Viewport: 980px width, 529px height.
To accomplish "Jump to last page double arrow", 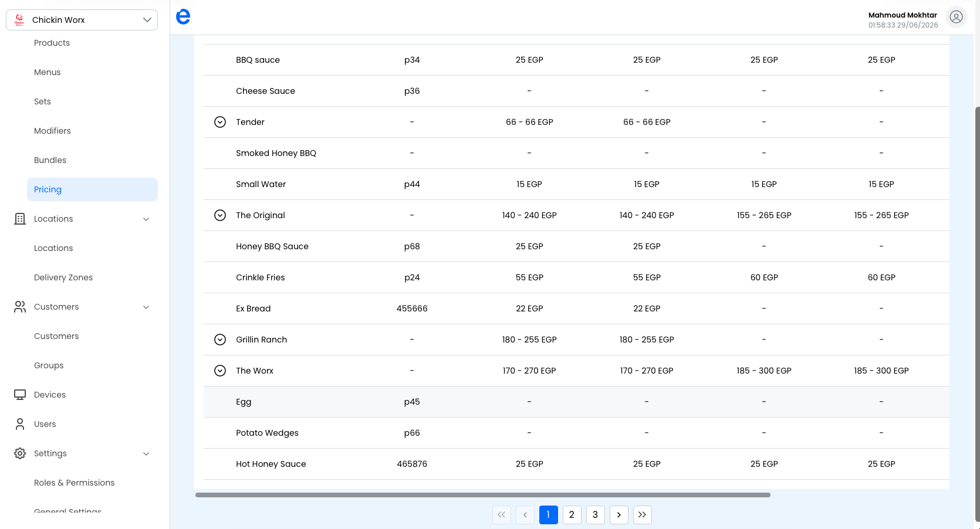I will (643, 515).
